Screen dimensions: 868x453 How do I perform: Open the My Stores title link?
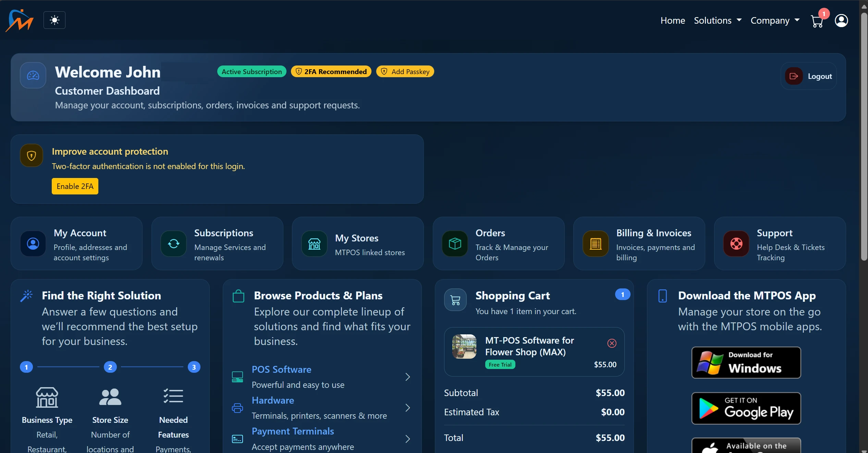(x=357, y=238)
